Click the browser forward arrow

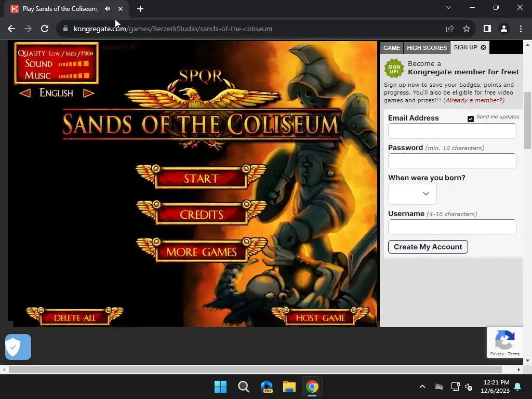coord(28,29)
